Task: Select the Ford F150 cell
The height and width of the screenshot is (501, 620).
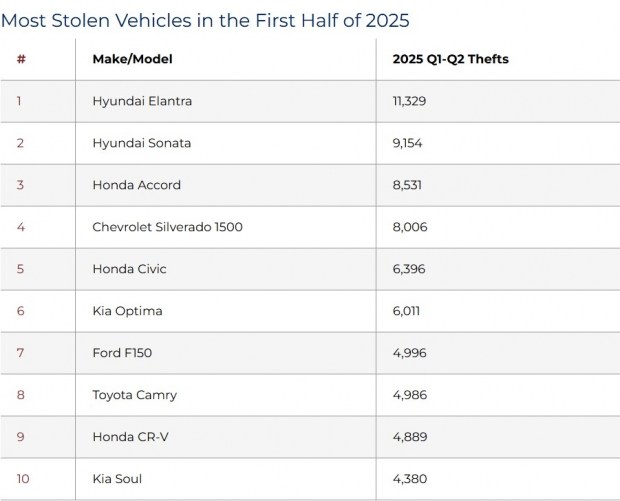Action: tap(122, 353)
